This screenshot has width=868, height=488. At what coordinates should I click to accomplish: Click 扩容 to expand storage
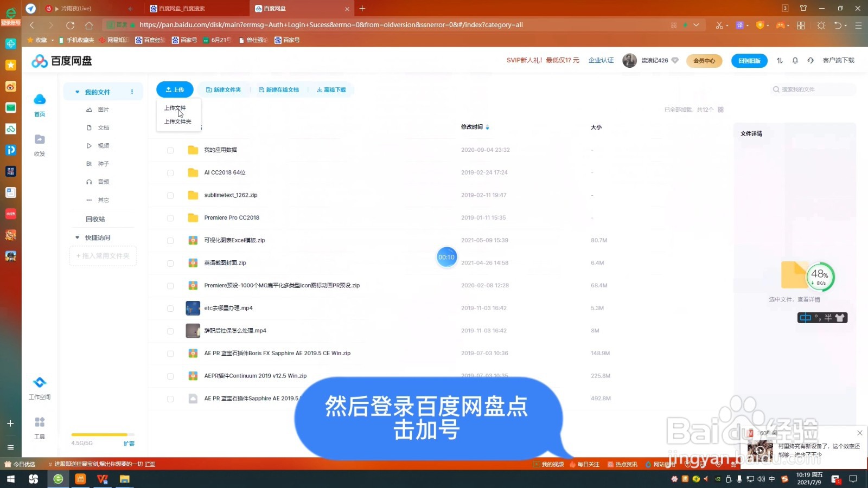[x=129, y=444]
